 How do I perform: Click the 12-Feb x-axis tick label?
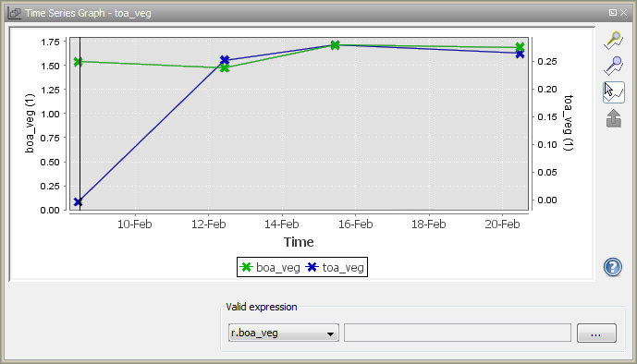208,224
